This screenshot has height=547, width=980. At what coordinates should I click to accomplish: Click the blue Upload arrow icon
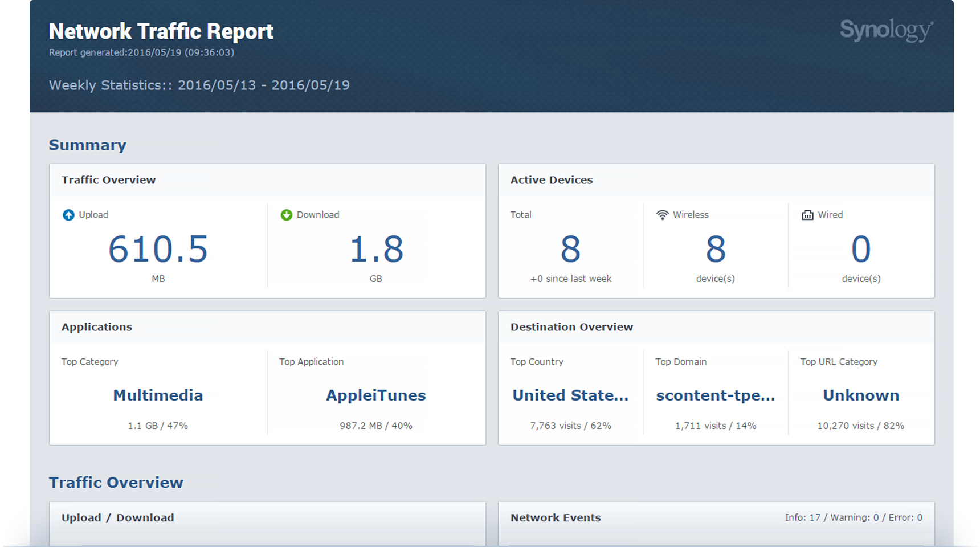(68, 215)
